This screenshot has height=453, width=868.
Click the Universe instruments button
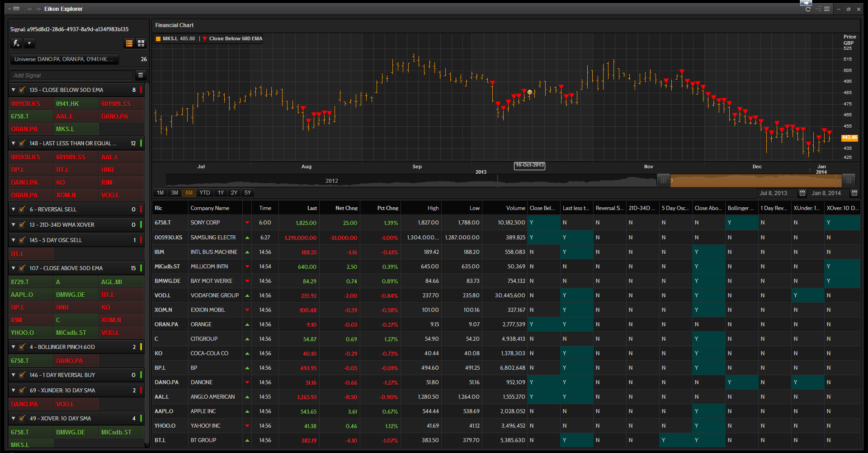pyautogui.click(x=64, y=59)
